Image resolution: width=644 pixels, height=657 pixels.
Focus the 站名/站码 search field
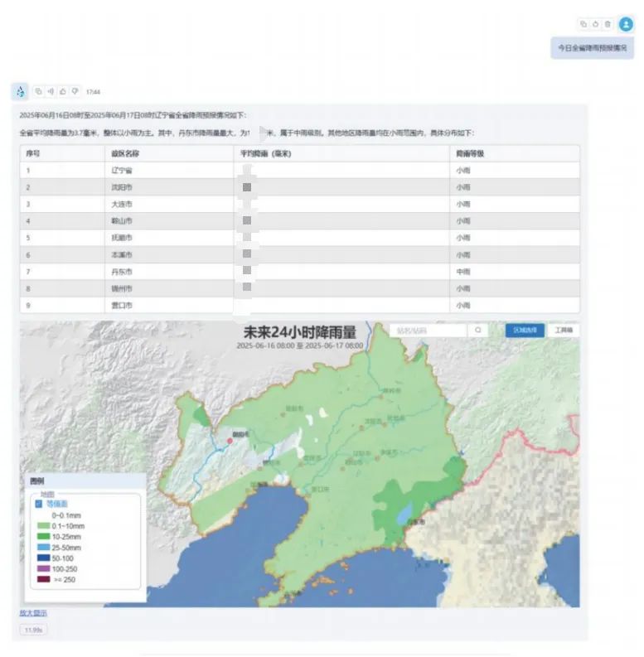pos(429,330)
